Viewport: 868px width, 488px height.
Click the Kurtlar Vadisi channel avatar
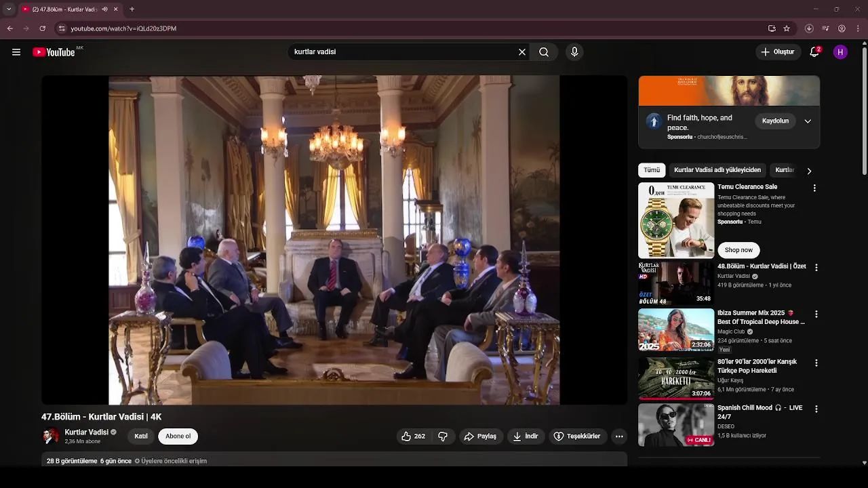point(51,436)
